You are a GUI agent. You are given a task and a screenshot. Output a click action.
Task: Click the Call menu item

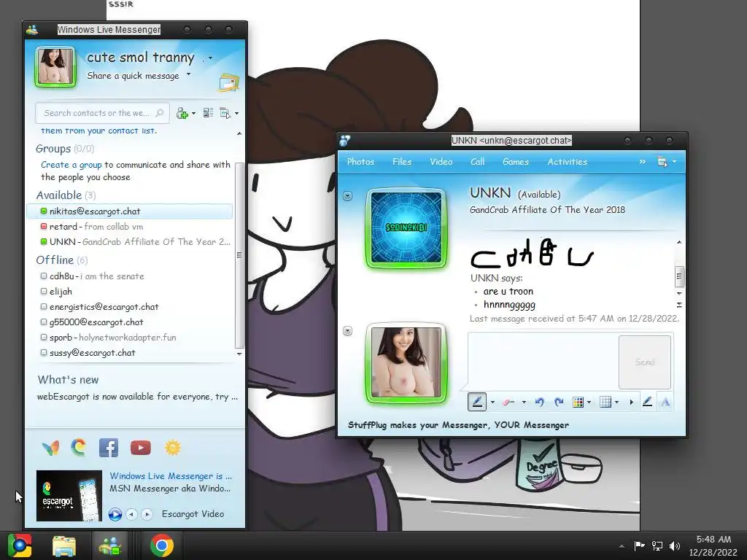click(x=477, y=162)
